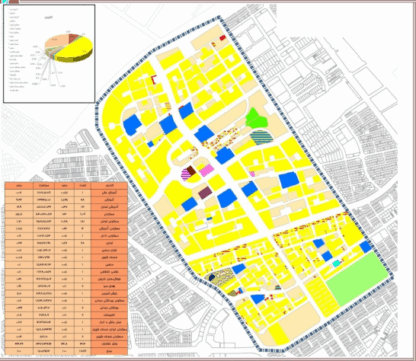Image resolution: width=416 pixels, height=361 pixels.
Task: Click the peach slice of the pie chart
Action: click(x=57, y=42)
